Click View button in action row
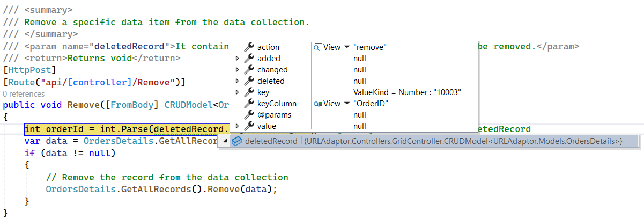This screenshot has height=218, width=644. tap(332, 47)
